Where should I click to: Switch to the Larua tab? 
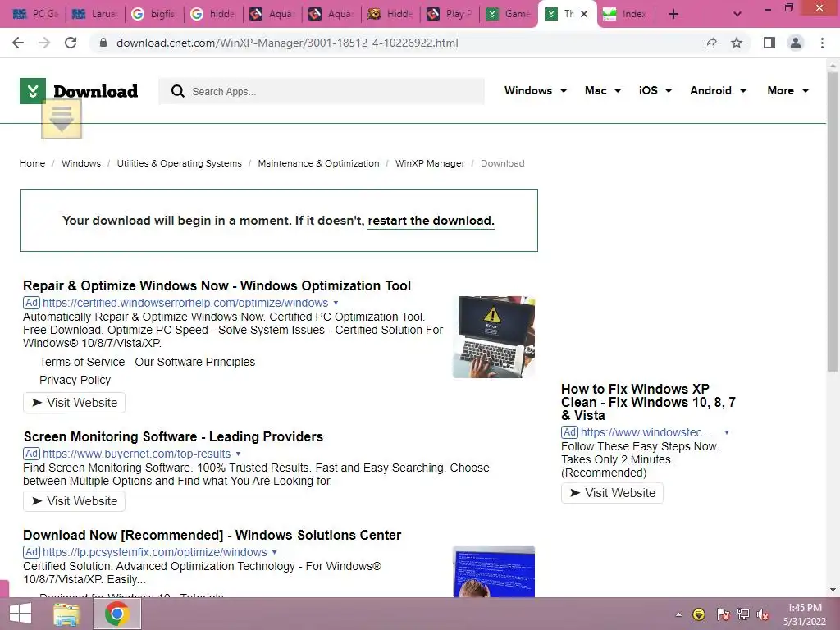[95, 14]
